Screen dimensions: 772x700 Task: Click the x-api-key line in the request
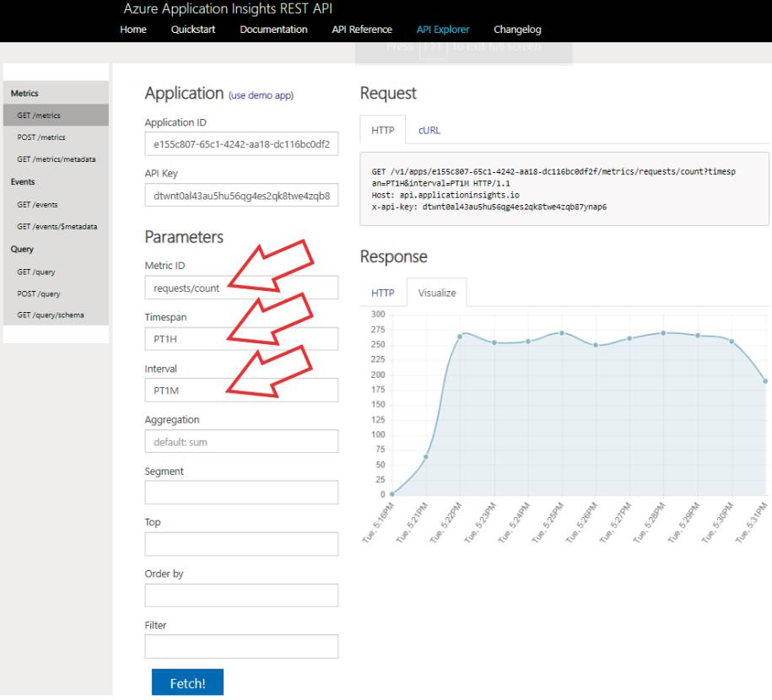(x=489, y=207)
